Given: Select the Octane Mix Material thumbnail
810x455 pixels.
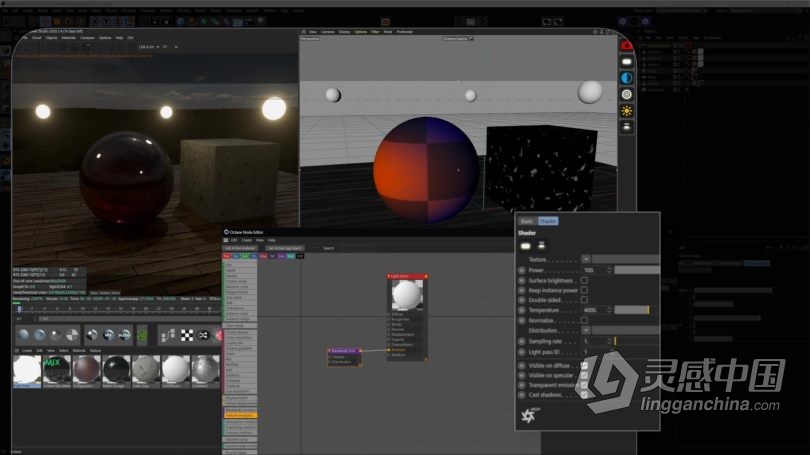Looking at the screenshot, I should (57, 371).
